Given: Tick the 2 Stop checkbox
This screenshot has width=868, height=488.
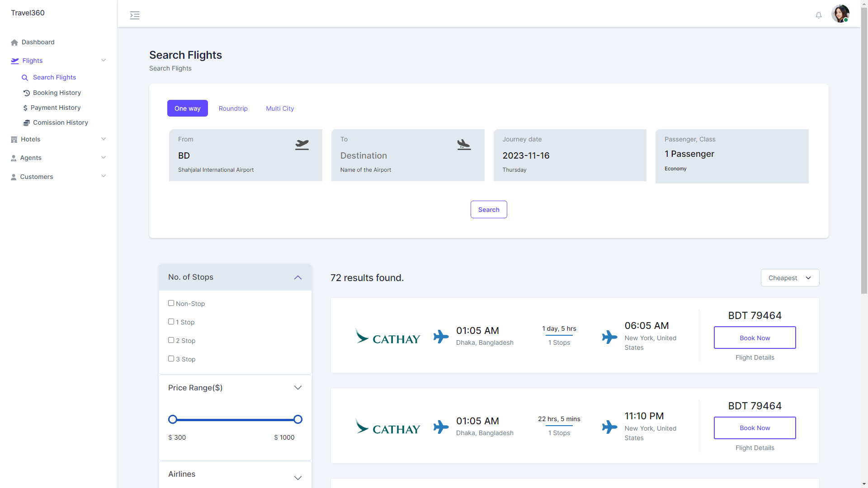Looking at the screenshot, I should coord(171,340).
